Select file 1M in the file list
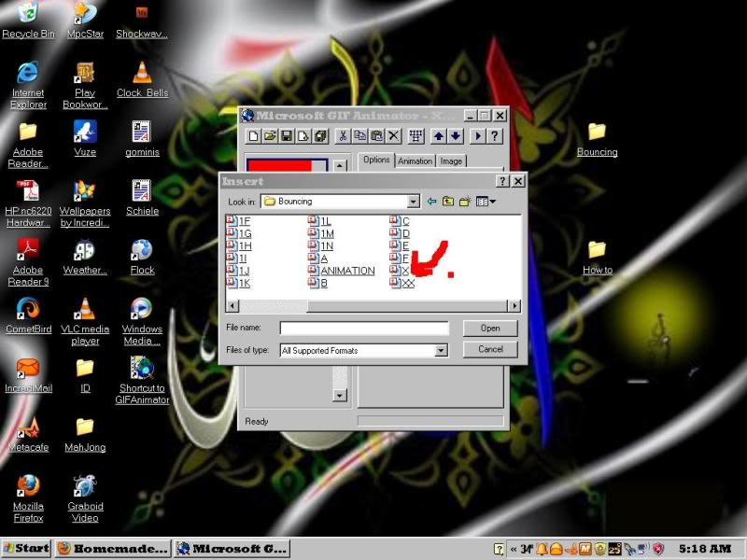 tap(320, 233)
